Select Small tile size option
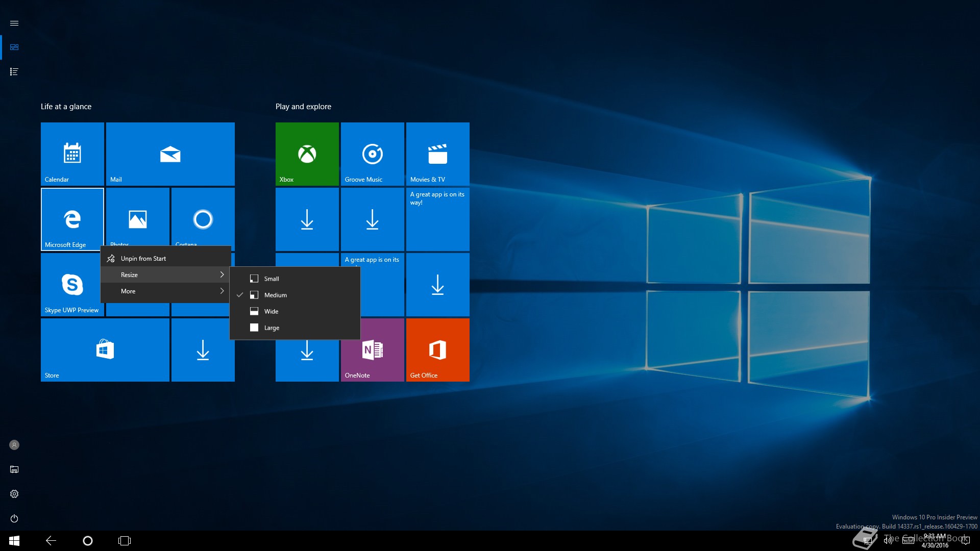Image resolution: width=980 pixels, height=551 pixels. pos(272,279)
